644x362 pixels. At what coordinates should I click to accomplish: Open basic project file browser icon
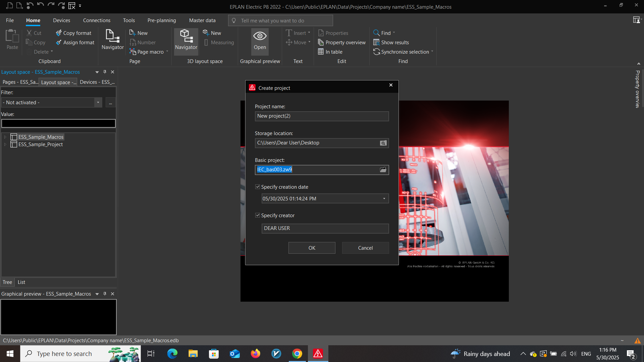click(383, 170)
